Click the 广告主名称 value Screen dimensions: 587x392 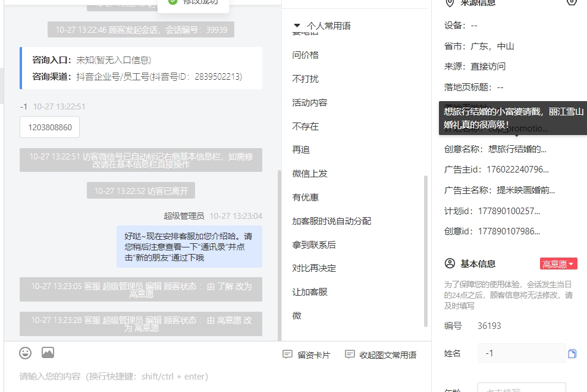click(x=526, y=190)
